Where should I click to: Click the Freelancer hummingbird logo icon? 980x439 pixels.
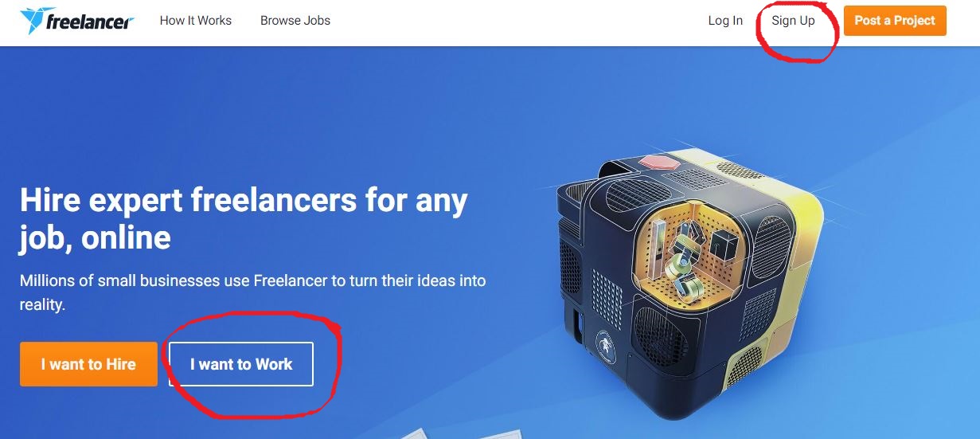(33, 20)
